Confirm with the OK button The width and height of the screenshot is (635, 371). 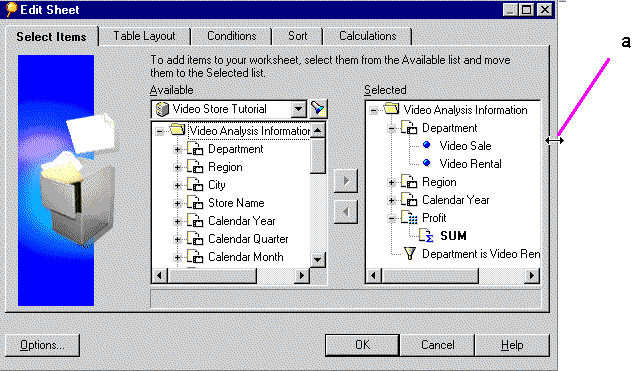(x=362, y=345)
